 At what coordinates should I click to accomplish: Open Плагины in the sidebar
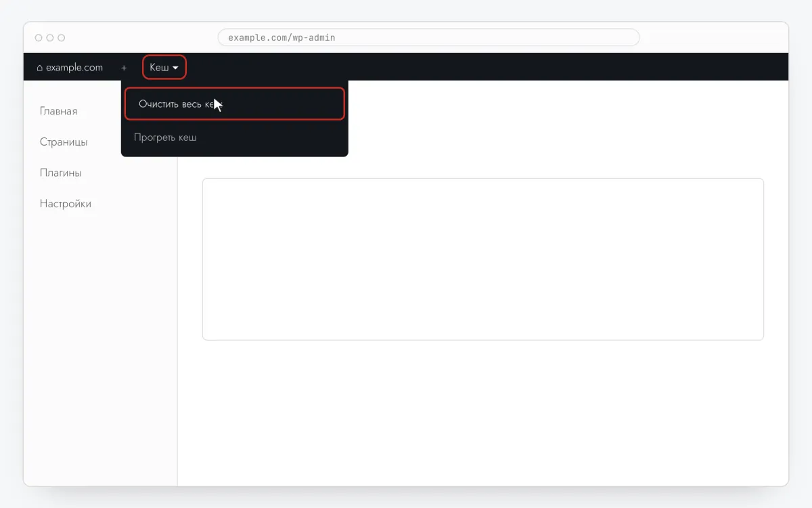[x=60, y=173]
